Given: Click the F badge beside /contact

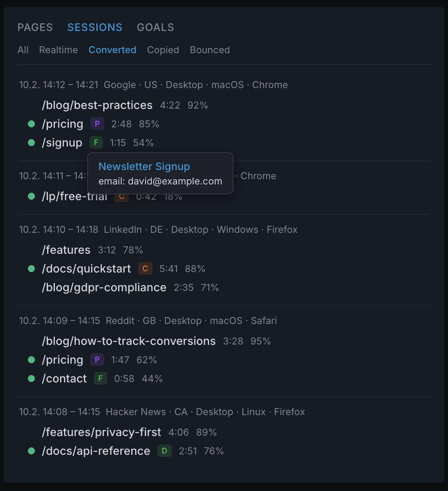Looking at the screenshot, I should [x=100, y=378].
